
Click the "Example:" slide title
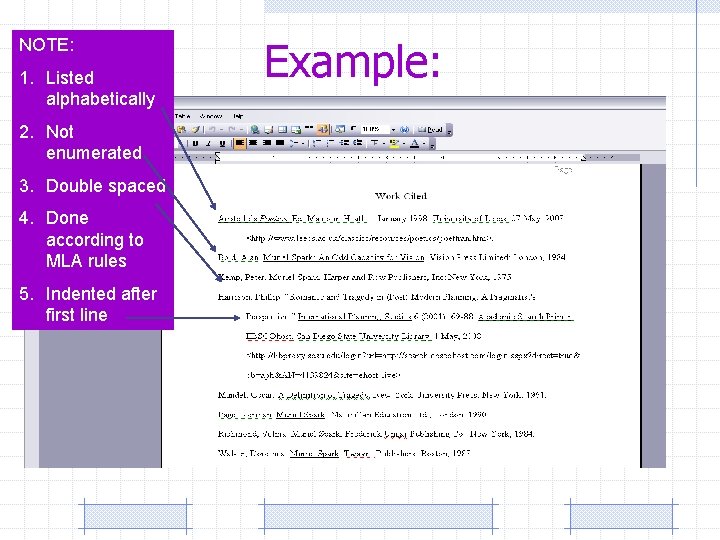tap(352, 62)
